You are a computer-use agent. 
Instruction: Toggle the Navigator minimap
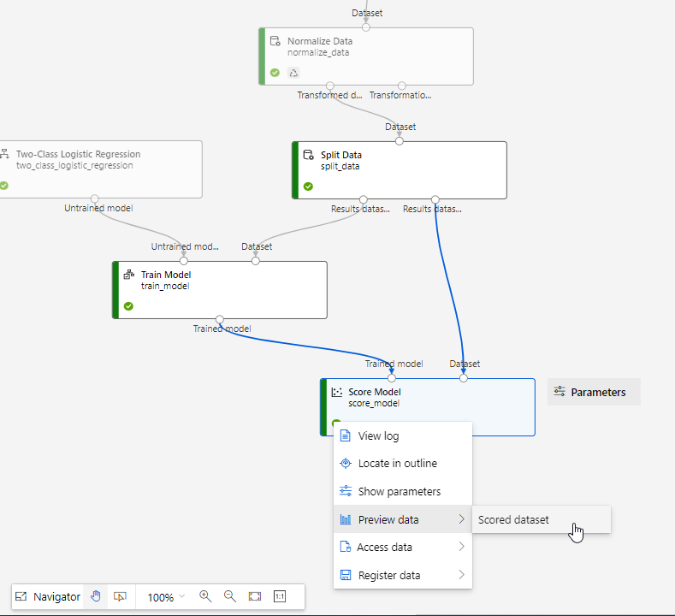48,596
